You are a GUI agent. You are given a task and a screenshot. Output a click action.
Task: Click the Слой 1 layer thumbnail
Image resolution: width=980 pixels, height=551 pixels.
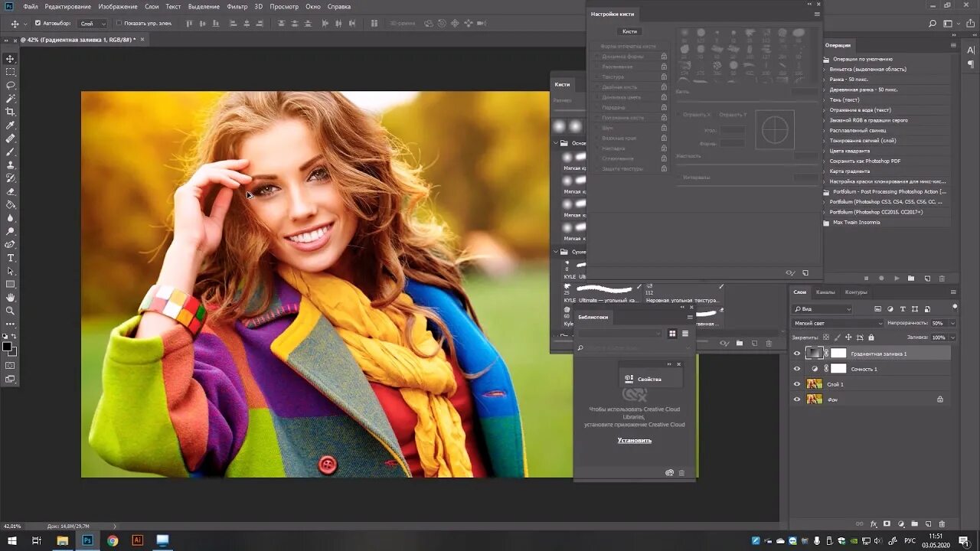(815, 384)
